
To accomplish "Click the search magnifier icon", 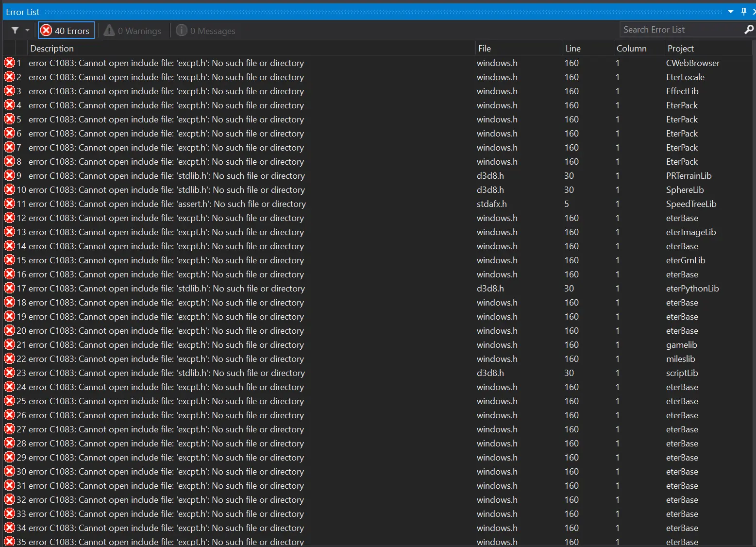I will pos(749,30).
